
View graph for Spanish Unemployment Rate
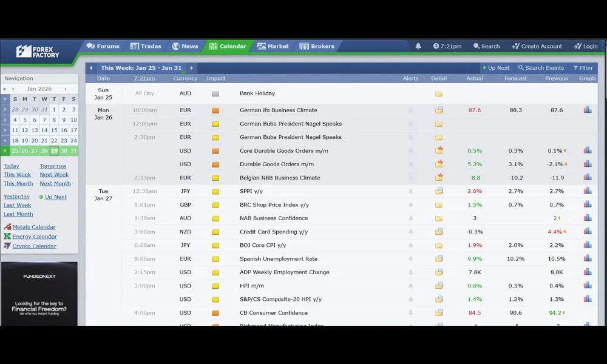[x=587, y=259]
